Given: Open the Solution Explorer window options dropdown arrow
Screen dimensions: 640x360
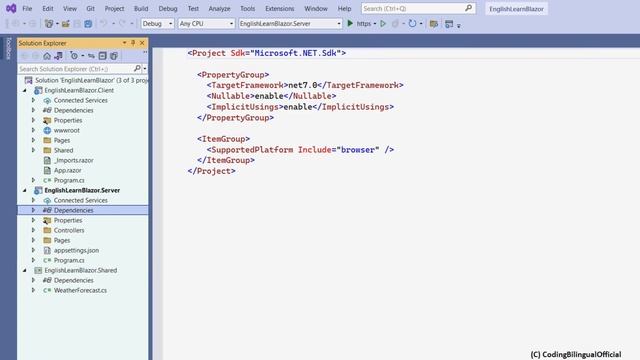Looking at the screenshot, I should point(124,43).
